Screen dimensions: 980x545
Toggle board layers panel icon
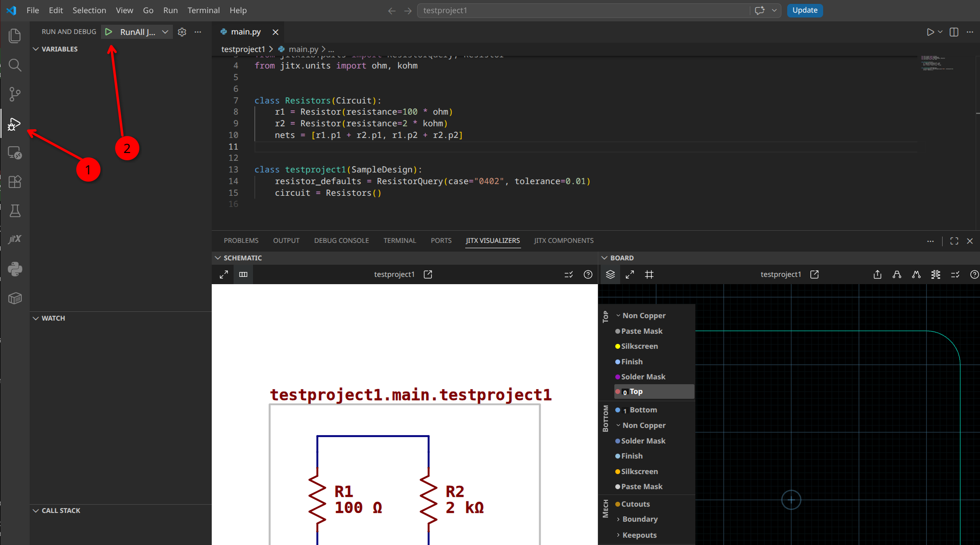610,274
